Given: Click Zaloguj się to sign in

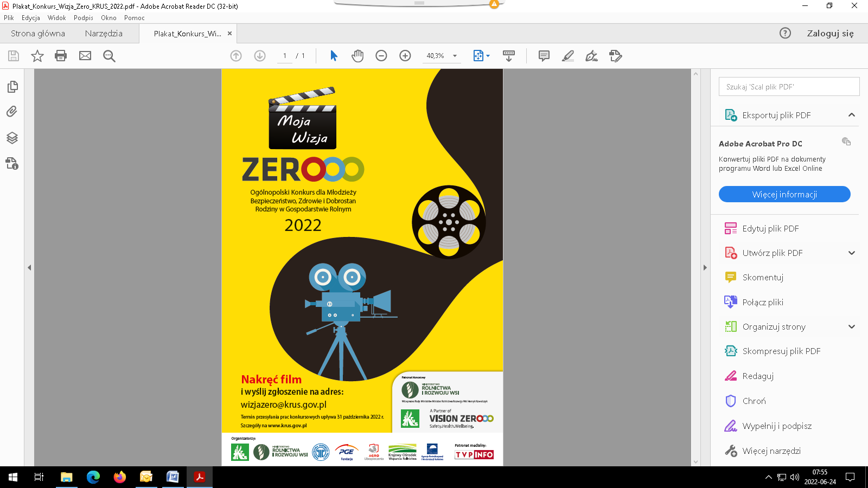Looking at the screenshot, I should pos(830,34).
